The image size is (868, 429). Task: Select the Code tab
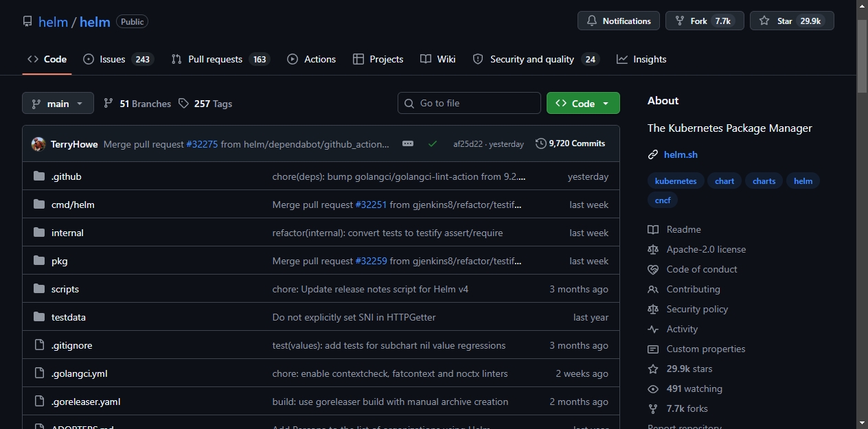47,59
